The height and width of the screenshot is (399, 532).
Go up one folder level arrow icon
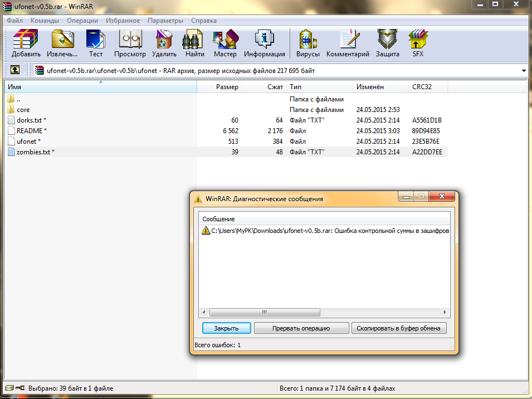point(15,70)
